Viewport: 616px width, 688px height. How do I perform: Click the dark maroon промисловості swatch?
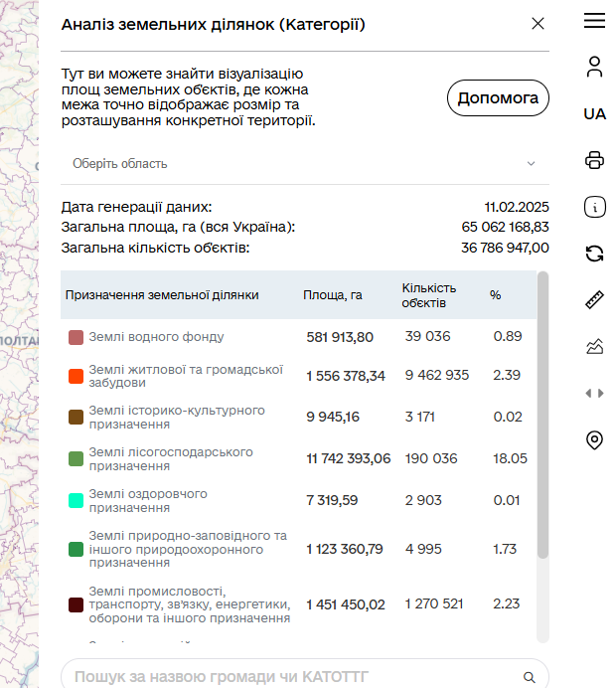coord(76,604)
